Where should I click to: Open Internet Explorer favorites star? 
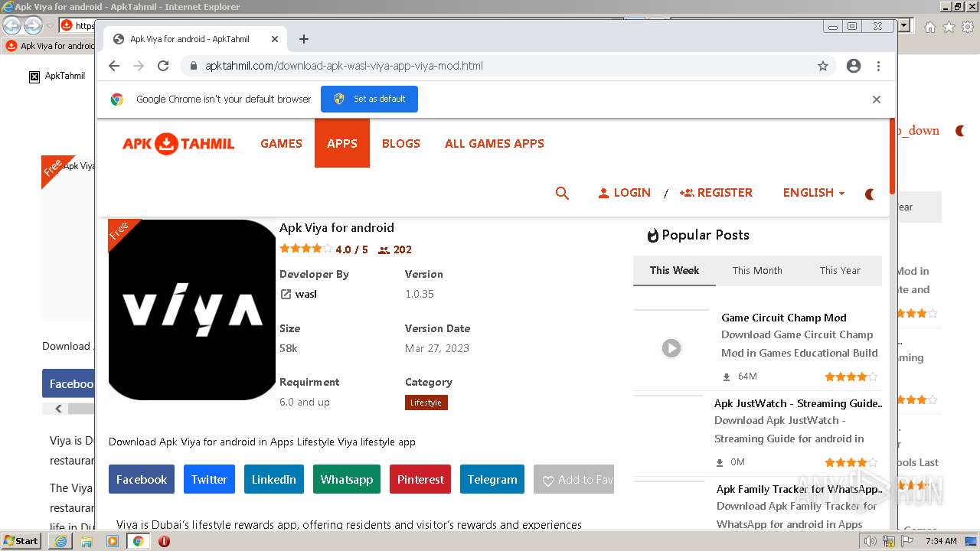pos(949,27)
